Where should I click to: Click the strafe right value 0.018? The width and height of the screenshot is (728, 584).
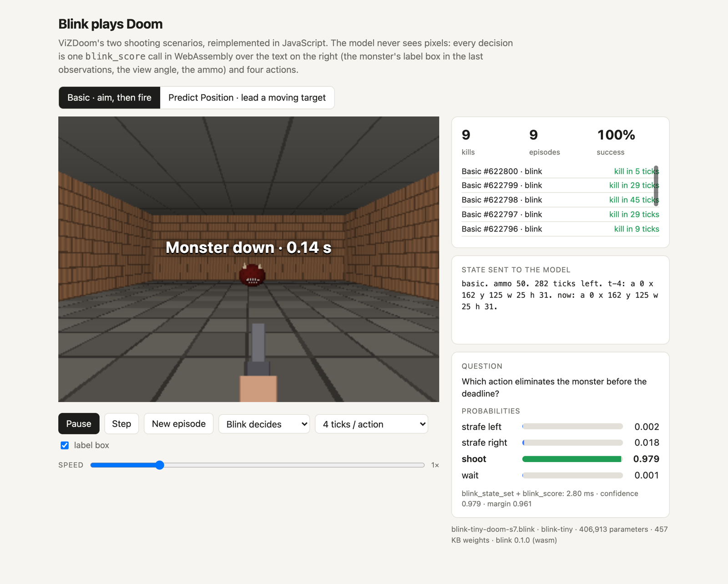647,443
